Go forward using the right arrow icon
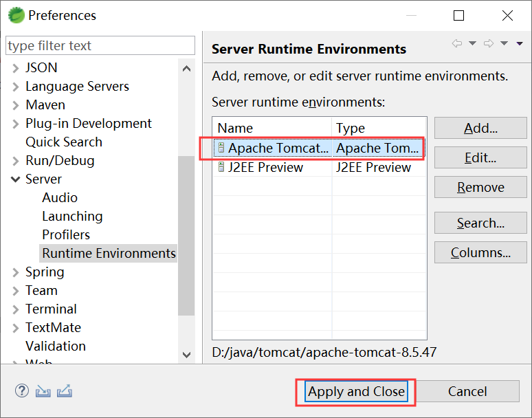The image size is (532, 418). 489,43
